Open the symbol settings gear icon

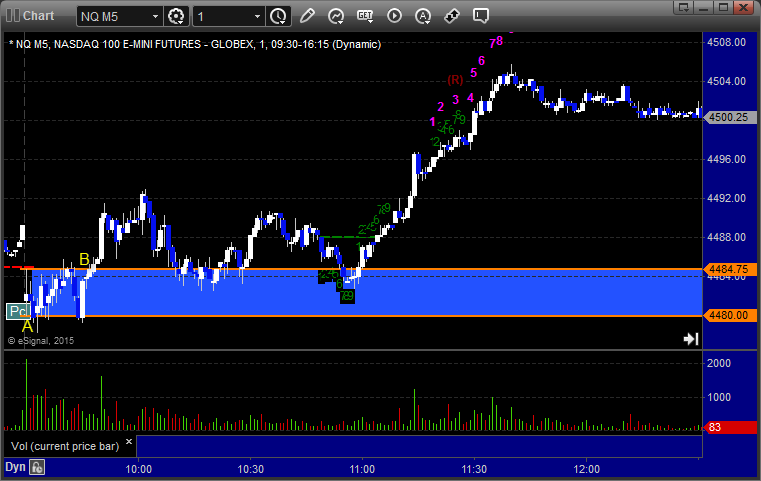coord(176,17)
